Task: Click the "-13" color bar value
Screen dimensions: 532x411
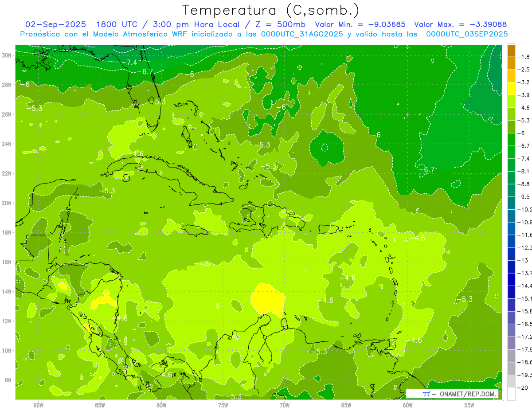Action: click(x=522, y=260)
